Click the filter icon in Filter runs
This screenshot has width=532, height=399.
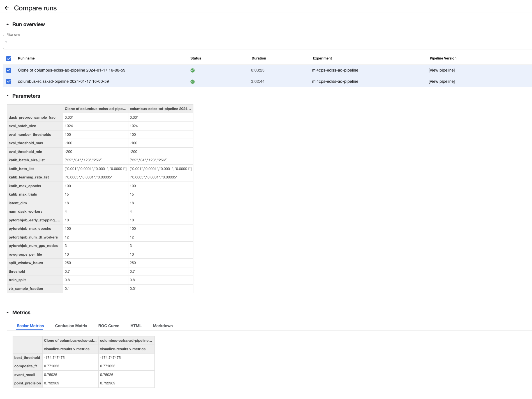[x=6, y=42]
